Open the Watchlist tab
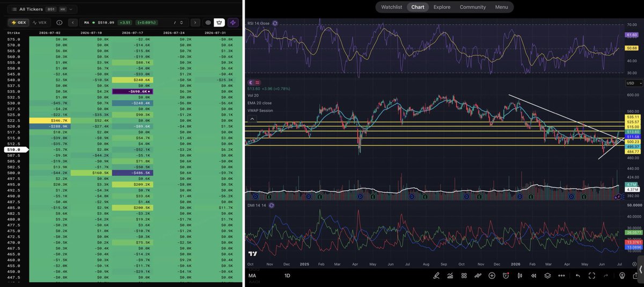644x287 pixels. tap(392, 7)
